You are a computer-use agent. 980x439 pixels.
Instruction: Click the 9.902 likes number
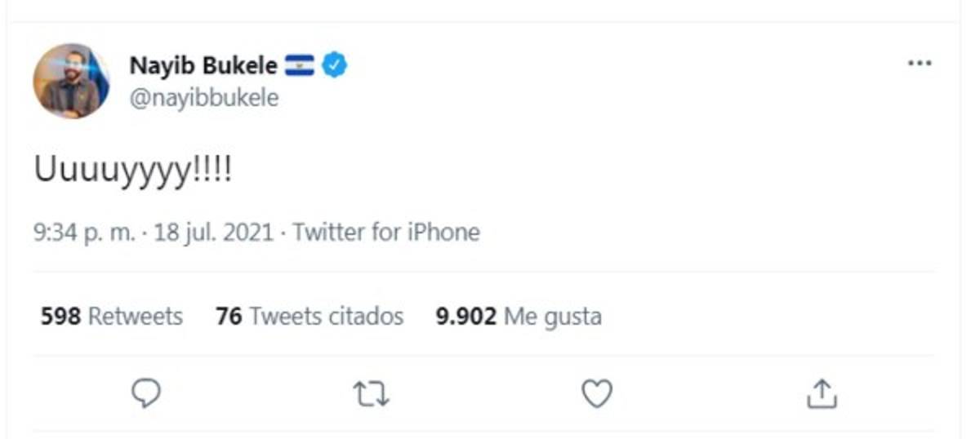point(465,316)
